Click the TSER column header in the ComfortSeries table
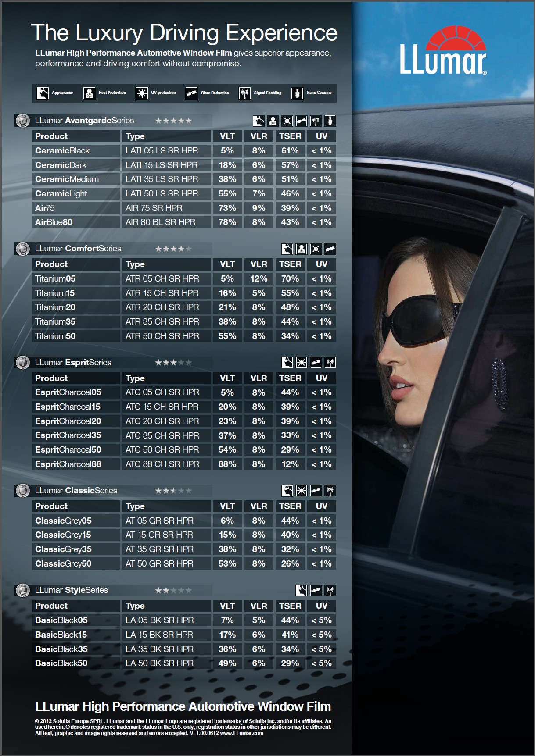This screenshot has width=535, height=756. pyautogui.click(x=290, y=264)
